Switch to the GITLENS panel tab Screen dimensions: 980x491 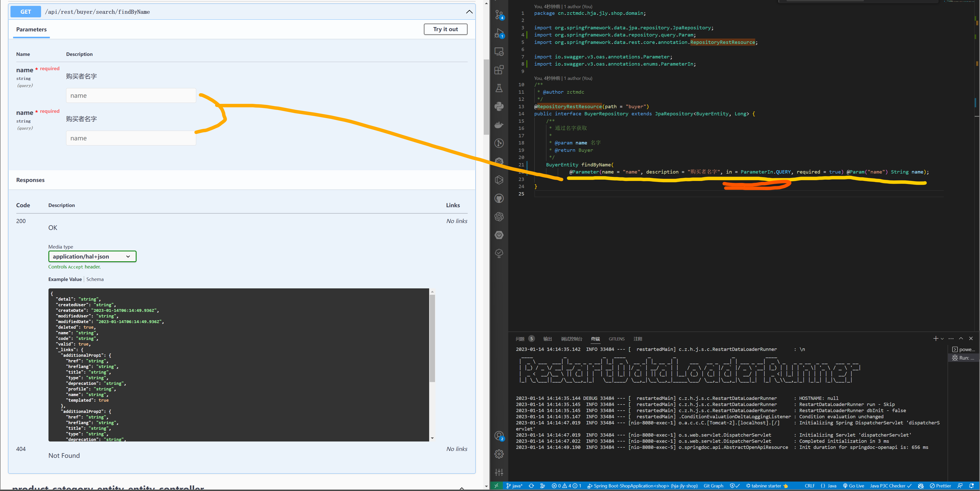tap(616, 339)
